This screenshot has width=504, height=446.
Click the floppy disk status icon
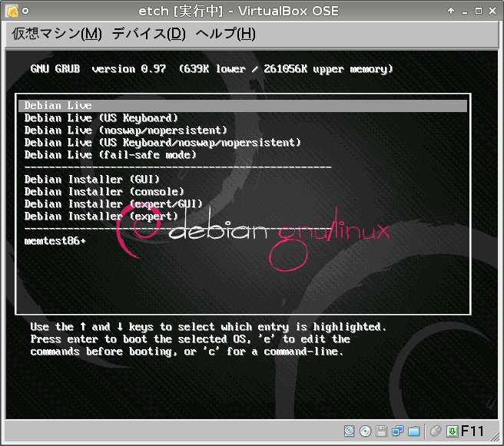tap(381, 431)
